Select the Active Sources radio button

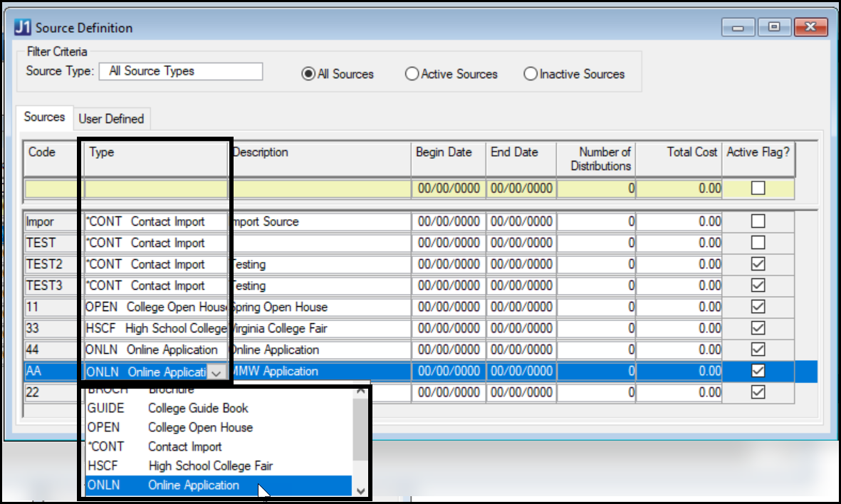click(x=412, y=74)
